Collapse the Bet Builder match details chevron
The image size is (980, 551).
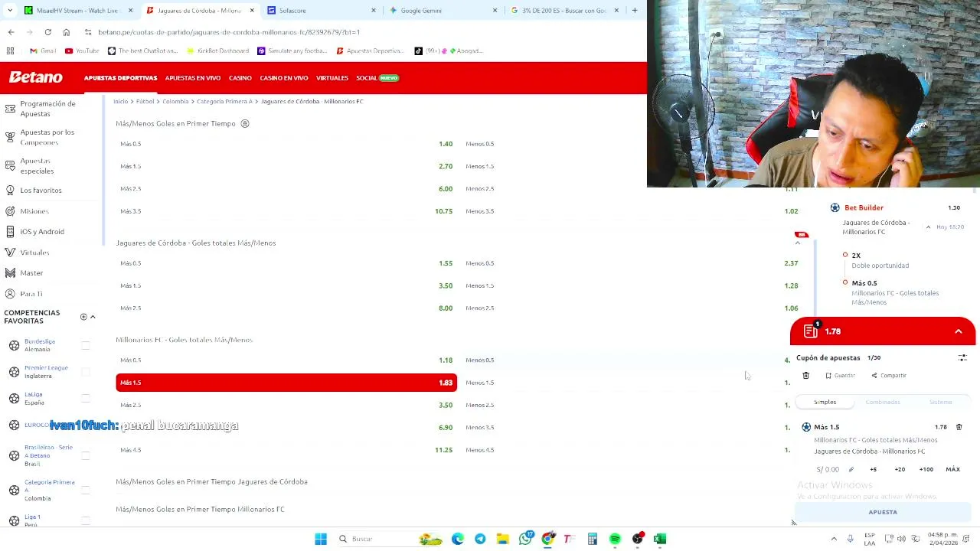click(929, 227)
